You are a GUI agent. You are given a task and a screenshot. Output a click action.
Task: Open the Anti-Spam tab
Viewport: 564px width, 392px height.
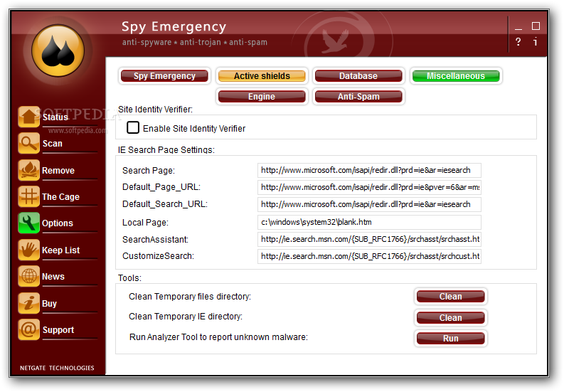coord(358,97)
